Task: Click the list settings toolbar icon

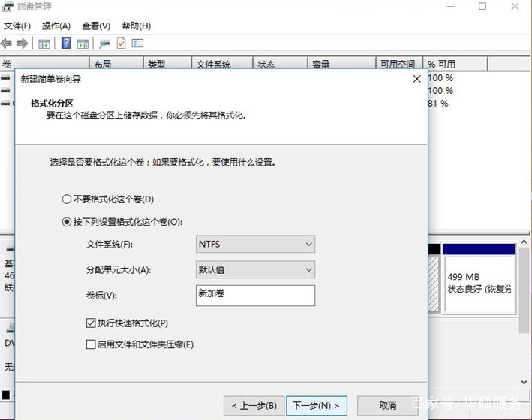Action: pos(137,43)
